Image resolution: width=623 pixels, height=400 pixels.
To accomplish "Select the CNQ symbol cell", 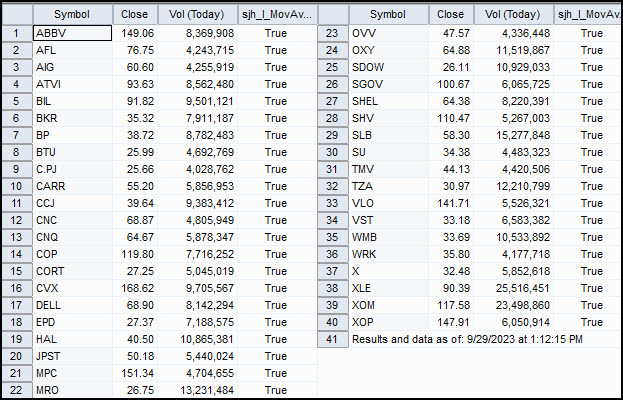I will [73, 238].
